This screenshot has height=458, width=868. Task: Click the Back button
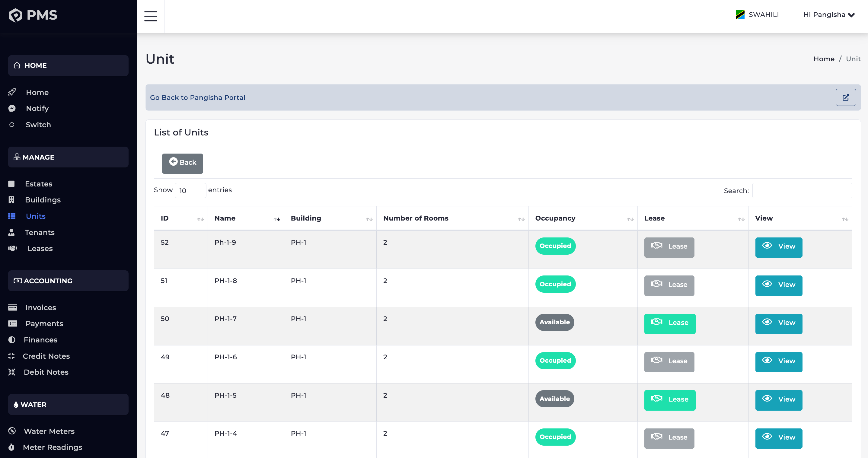(182, 163)
